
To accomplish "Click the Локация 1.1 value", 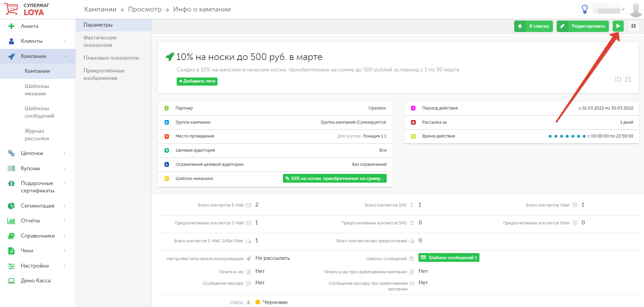I will (375, 136).
